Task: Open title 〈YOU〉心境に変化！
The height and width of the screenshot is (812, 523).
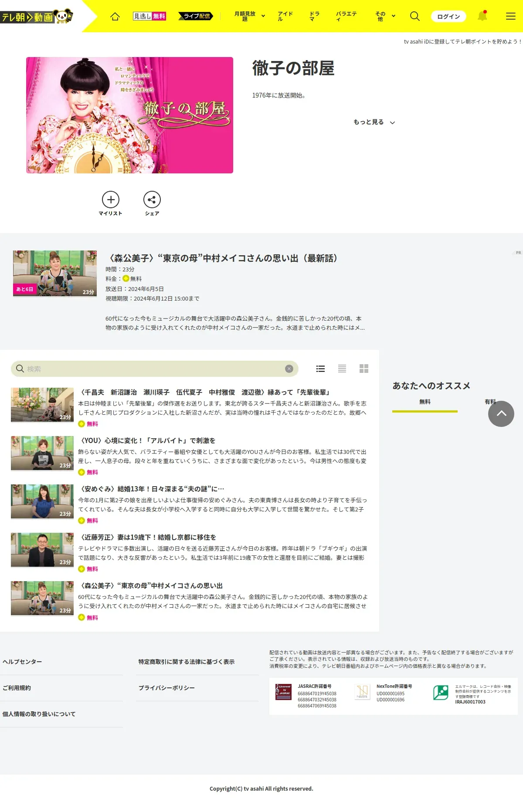Action: coord(147,440)
